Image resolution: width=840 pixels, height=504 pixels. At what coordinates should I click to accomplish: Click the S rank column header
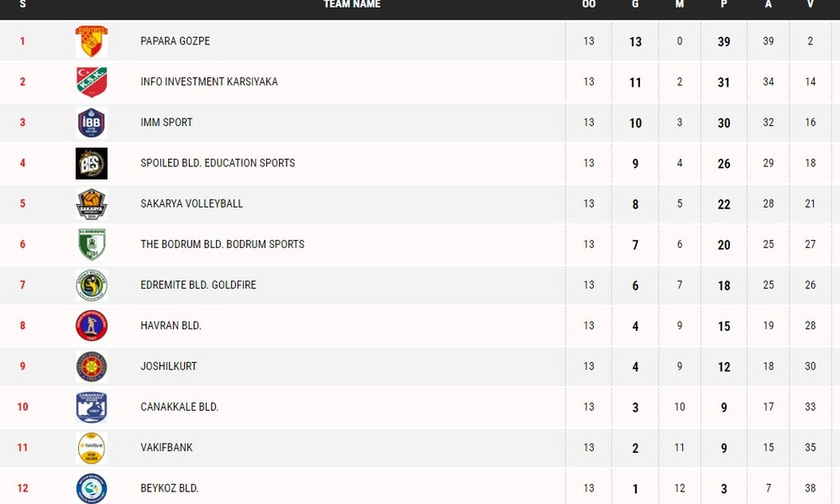click(23, 4)
